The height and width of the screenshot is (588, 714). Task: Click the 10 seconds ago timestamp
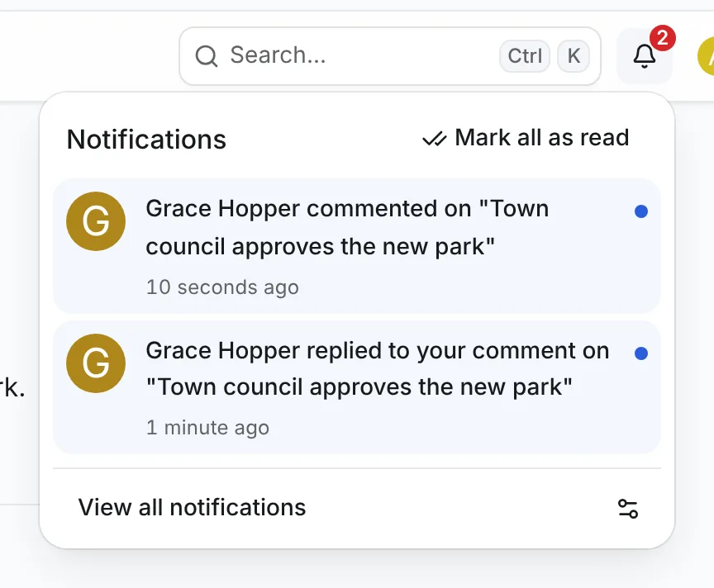click(x=222, y=287)
